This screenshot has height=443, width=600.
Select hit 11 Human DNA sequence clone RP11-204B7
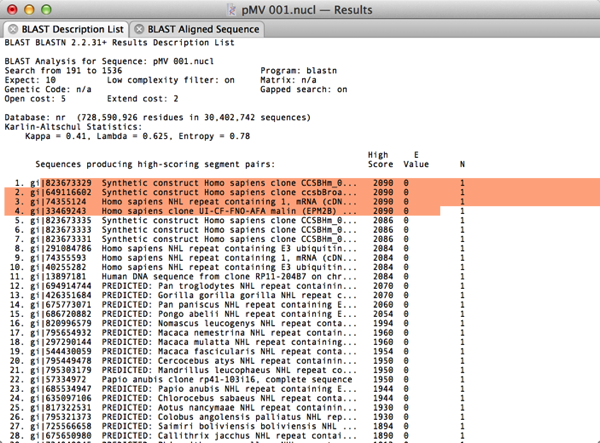coord(200,275)
